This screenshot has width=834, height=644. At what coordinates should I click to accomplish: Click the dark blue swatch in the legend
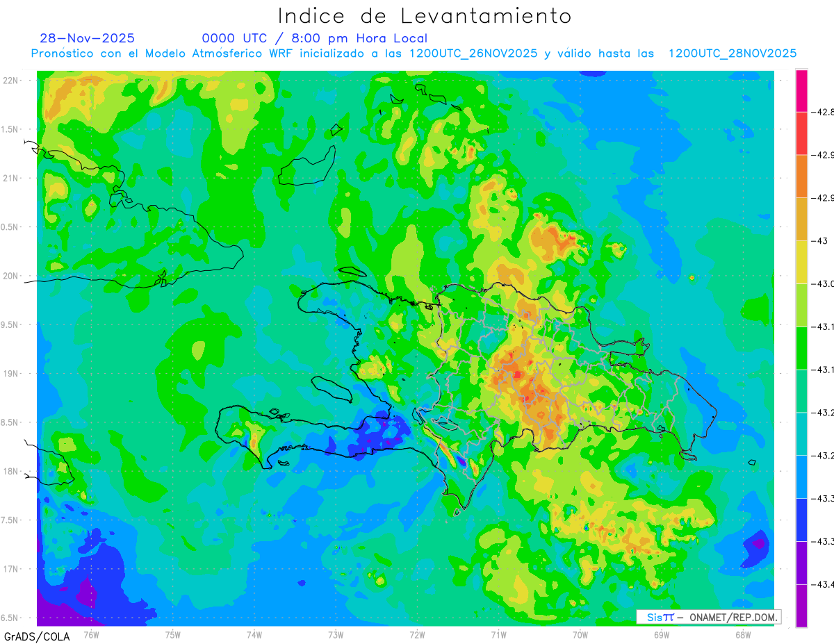pyautogui.click(x=801, y=520)
